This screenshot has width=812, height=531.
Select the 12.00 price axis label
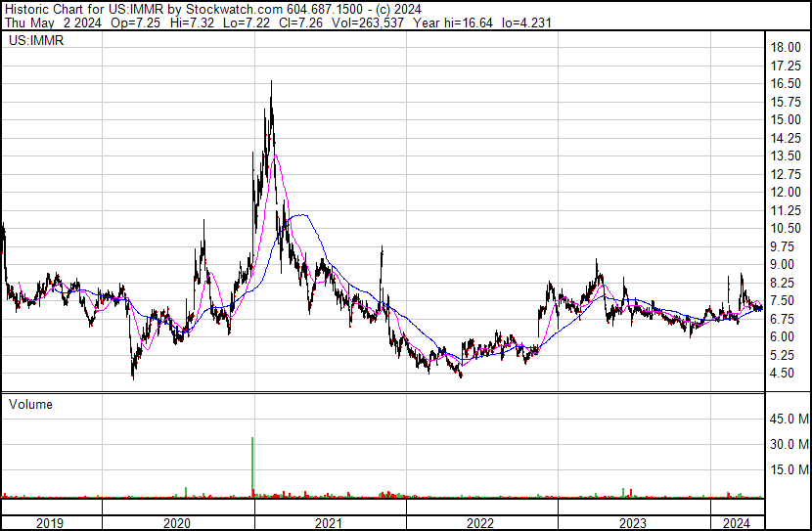click(786, 192)
